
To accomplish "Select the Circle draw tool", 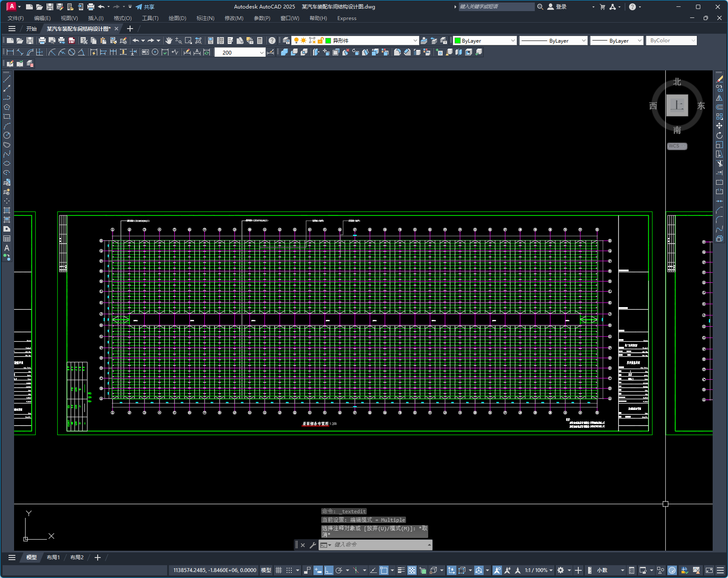I will (x=7, y=135).
